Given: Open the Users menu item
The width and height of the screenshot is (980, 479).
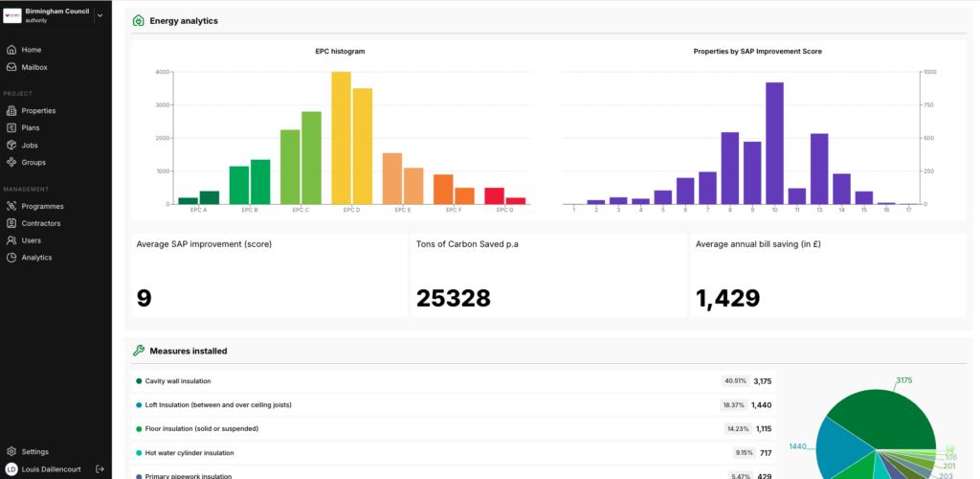Looking at the screenshot, I should [x=31, y=240].
